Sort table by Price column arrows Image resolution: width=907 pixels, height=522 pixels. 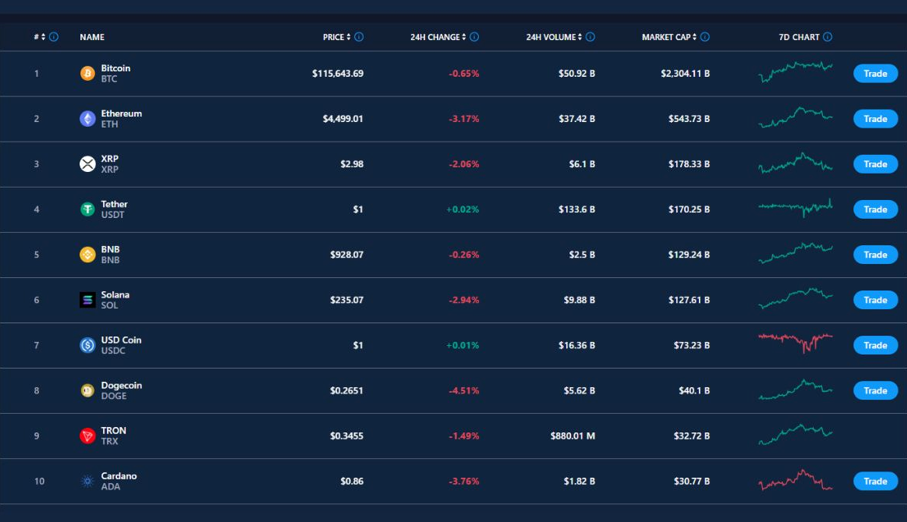coord(349,37)
